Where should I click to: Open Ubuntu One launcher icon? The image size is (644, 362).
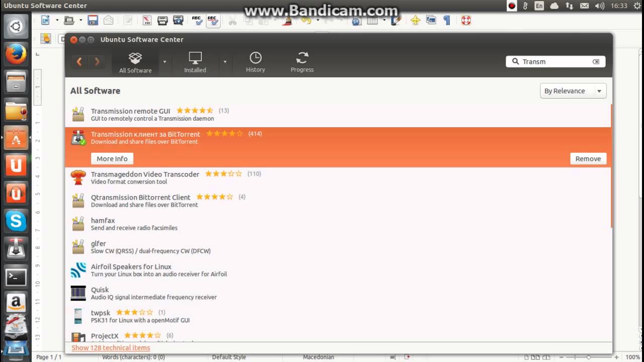16,165
